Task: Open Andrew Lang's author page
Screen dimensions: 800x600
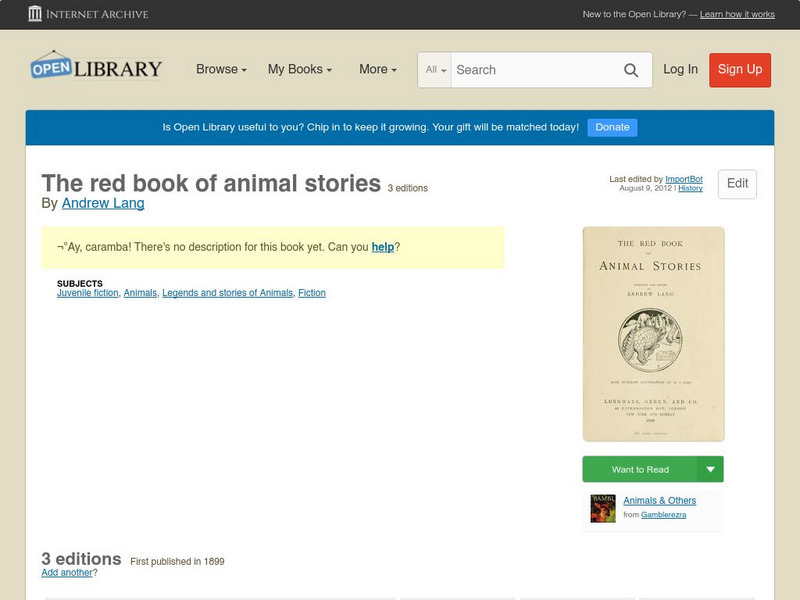Action: (104, 202)
